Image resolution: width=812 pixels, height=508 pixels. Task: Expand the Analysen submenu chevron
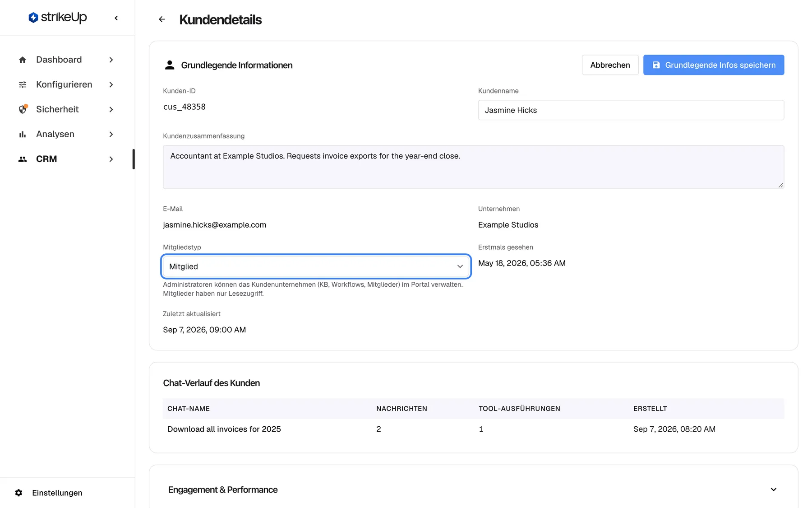click(111, 134)
